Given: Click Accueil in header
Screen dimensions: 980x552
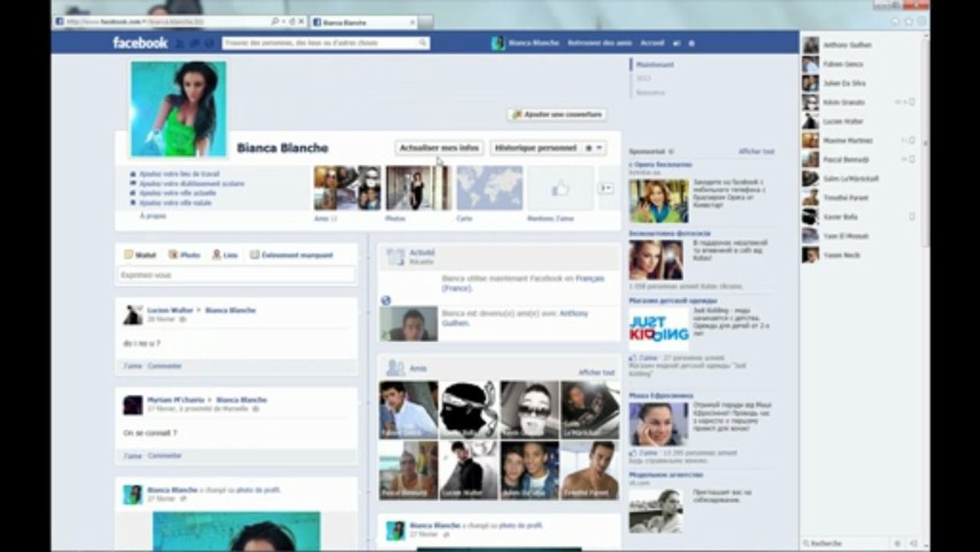Looking at the screenshot, I should [x=652, y=44].
